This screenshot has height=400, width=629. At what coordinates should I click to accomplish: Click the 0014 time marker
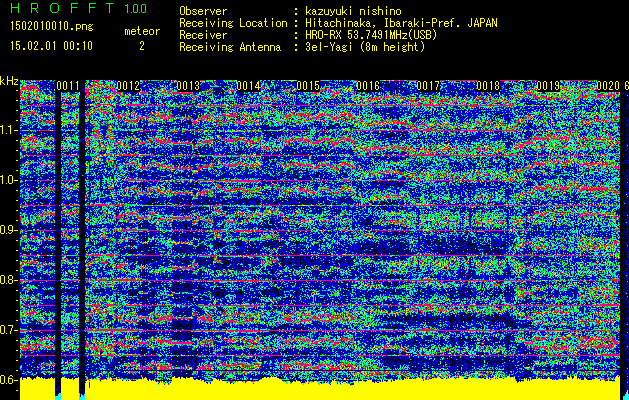point(248,86)
